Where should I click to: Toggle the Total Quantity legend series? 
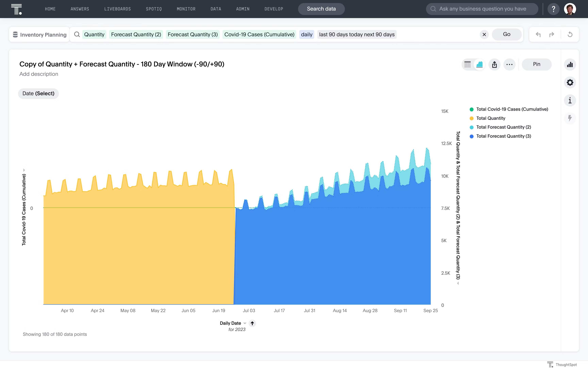pyautogui.click(x=491, y=118)
